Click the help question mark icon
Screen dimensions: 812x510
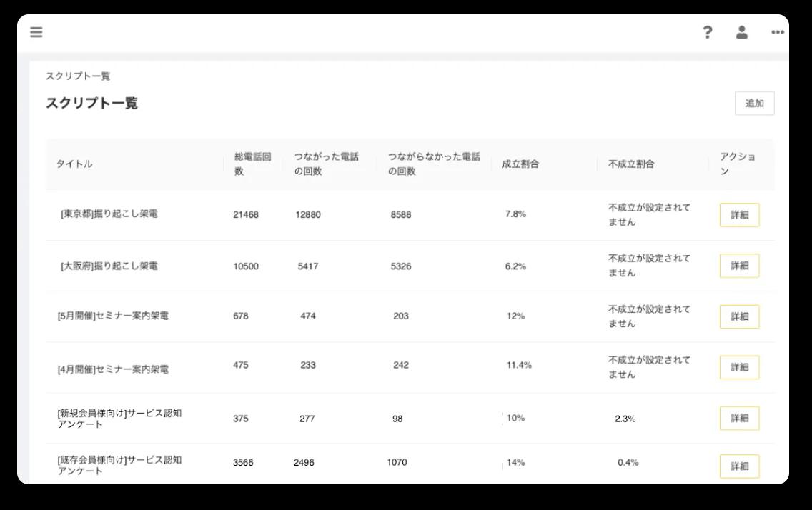coord(707,32)
